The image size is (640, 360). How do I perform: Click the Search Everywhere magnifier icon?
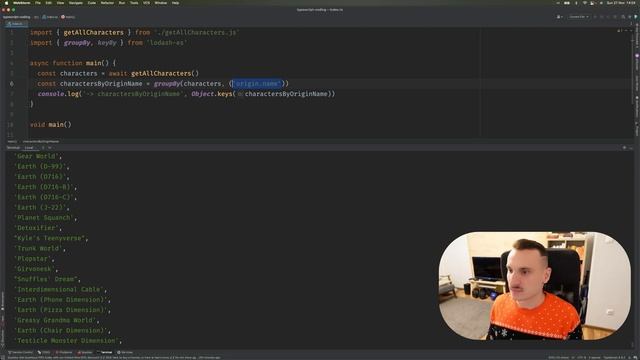tap(623, 17)
